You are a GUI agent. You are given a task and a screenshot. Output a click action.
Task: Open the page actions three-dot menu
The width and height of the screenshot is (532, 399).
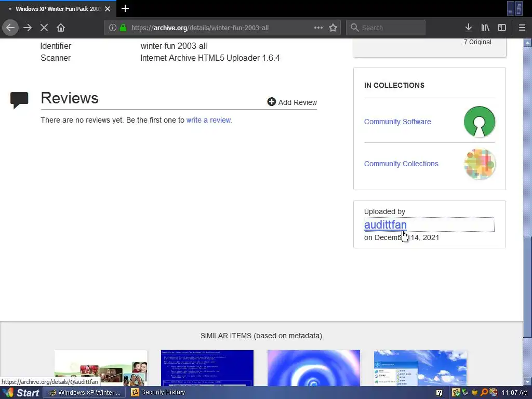click(318, 28)
